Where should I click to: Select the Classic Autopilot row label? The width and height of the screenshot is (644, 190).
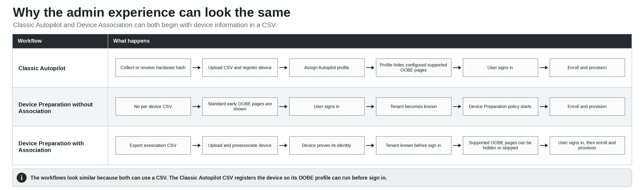(42, 68)
